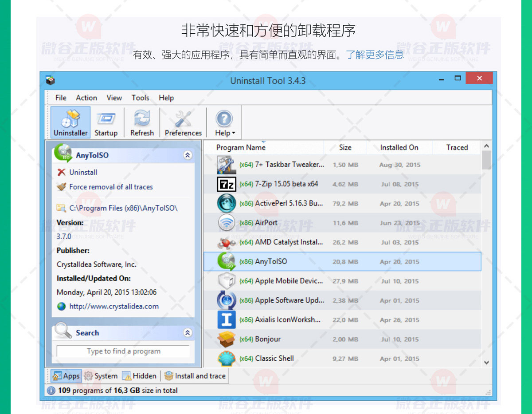The image size is (532, 414).
Task: Open the File menu
Action: click(x=61, y=98)
